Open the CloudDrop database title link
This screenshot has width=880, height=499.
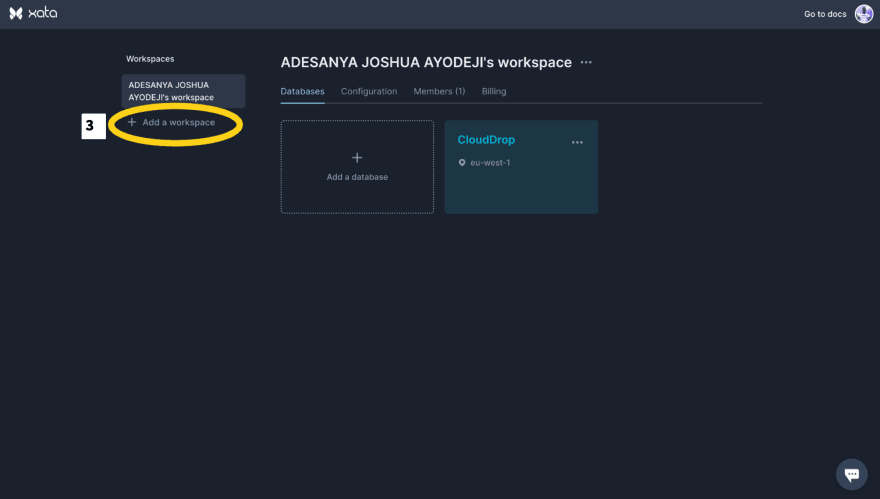486,140
